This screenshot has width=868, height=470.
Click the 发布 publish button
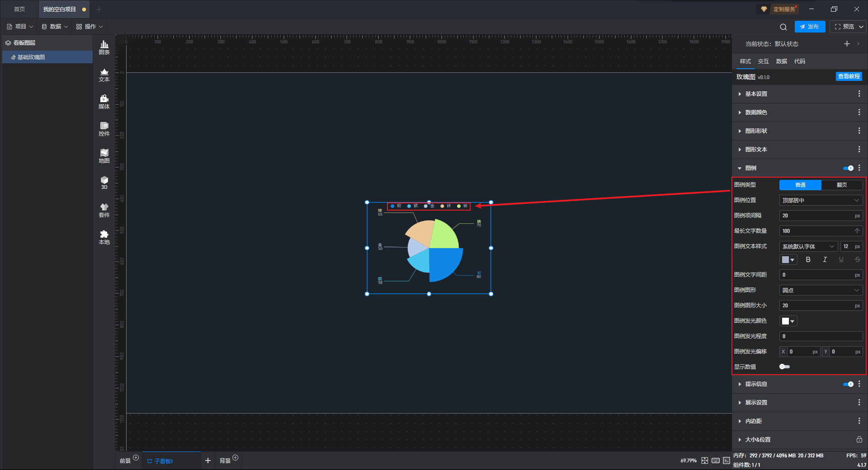pos(810,27)
